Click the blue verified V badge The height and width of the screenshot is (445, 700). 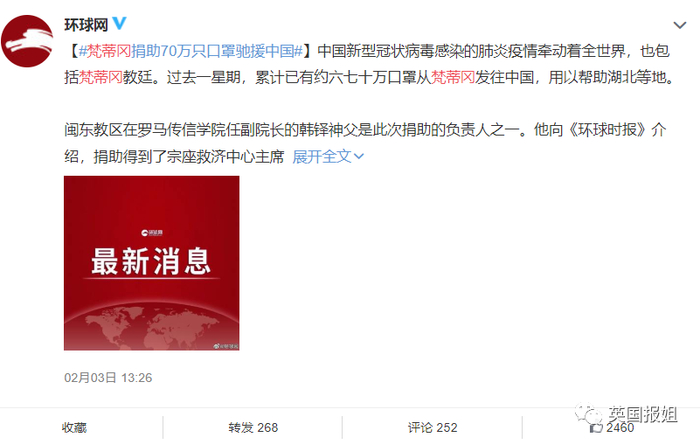coord(119,23)
